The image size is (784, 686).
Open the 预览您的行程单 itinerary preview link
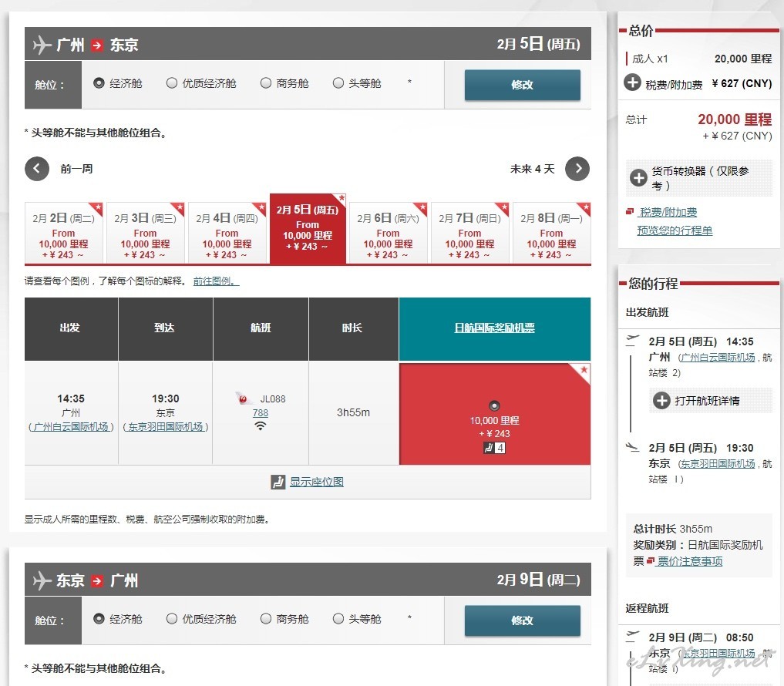click(x=675, y=230)
